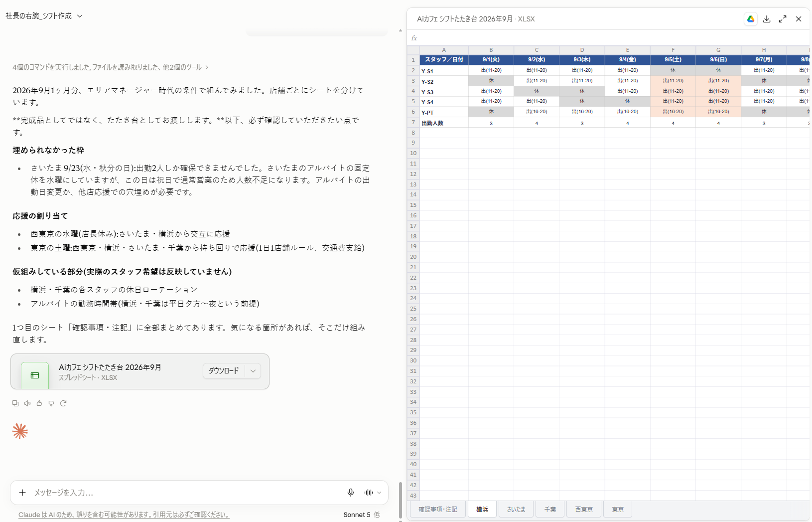The height and width of the screenshot is (522, 812).
Task: Download the XLSX from the preview header
Action: [767, 19]
